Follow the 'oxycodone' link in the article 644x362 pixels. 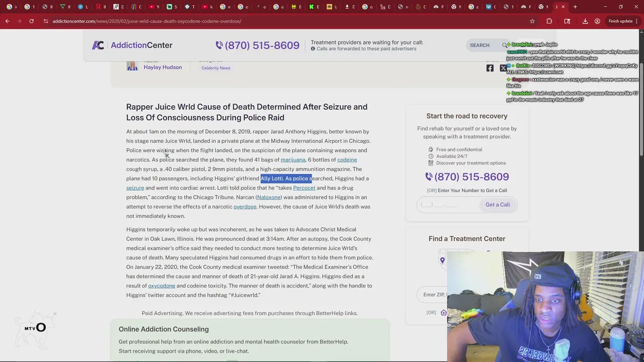[162, 286]
